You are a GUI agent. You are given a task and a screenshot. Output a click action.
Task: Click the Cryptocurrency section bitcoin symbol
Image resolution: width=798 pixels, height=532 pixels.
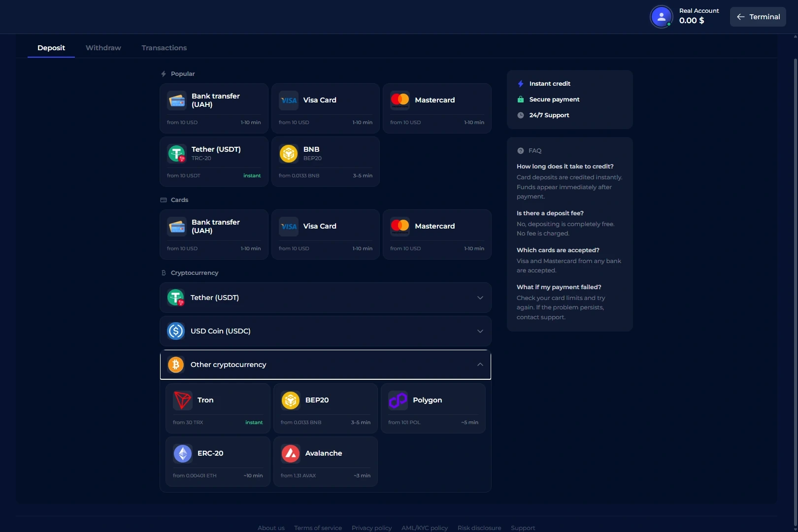click(x=164, y=273)
